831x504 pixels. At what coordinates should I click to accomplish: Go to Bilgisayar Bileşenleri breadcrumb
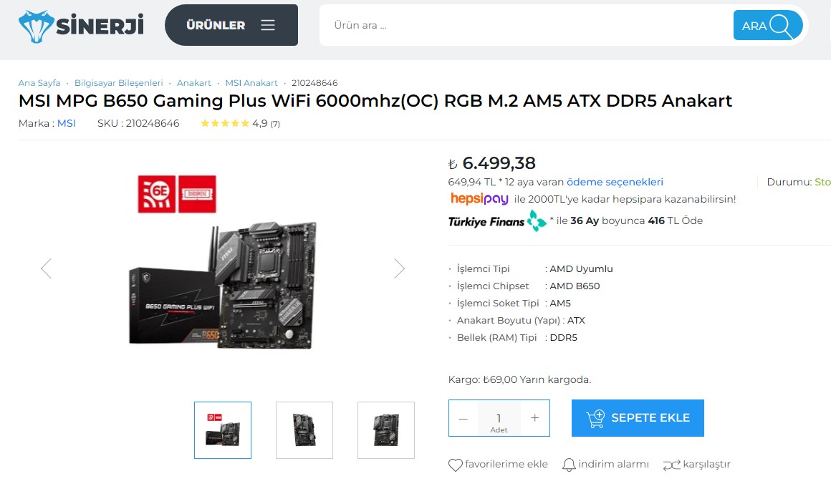[119, 83]
